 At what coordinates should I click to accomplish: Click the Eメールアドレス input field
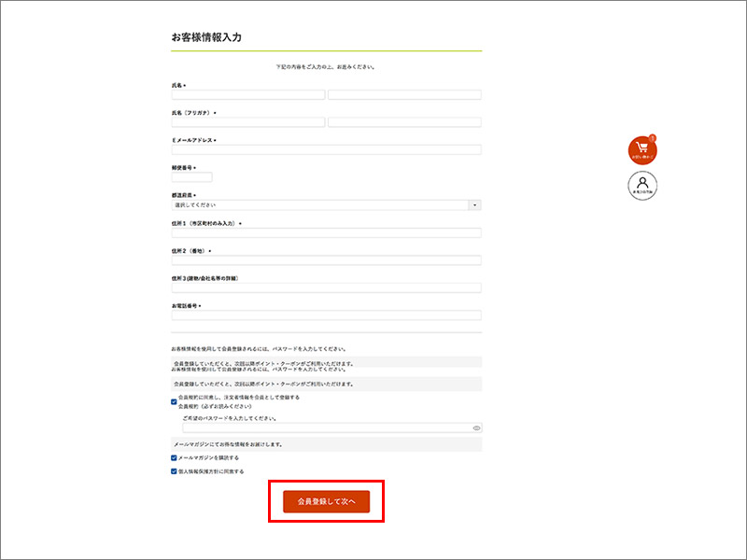point(326,149)
